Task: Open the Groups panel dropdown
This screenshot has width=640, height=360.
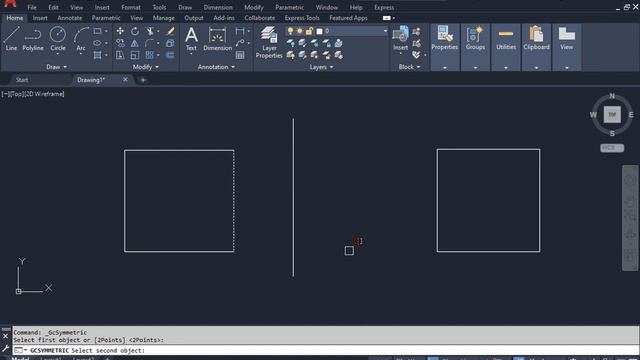Action: coord(475,67)
